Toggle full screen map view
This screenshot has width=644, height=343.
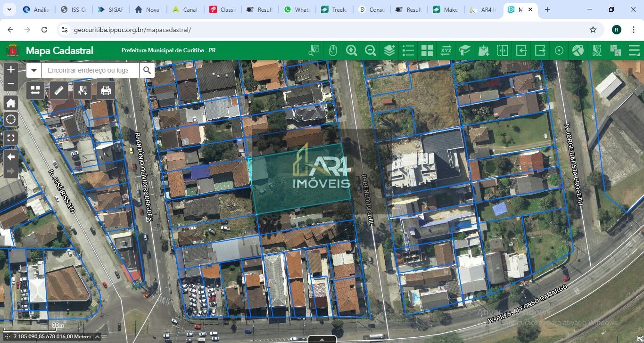(10, 138)
